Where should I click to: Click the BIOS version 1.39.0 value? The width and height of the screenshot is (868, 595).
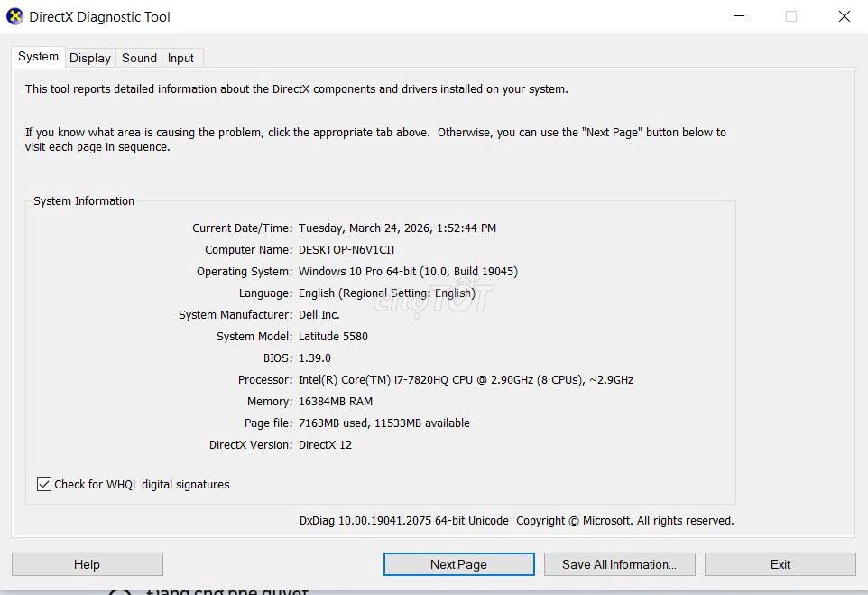(x=315, y=358)
